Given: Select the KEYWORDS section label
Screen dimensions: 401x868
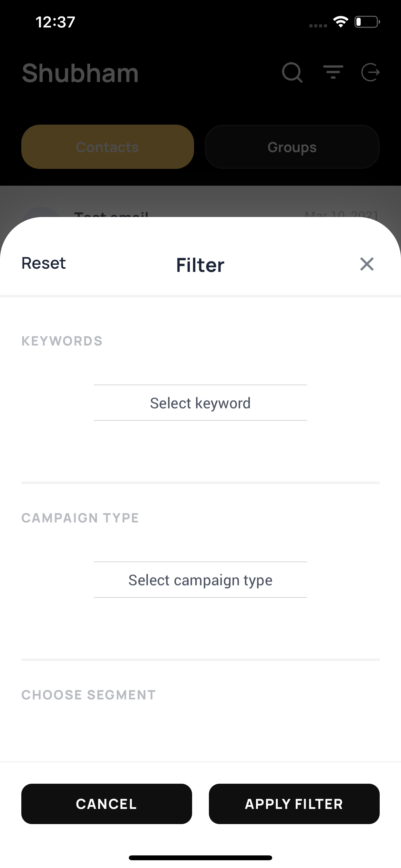Looking at the screenshot, I should [x=62, y=341].
